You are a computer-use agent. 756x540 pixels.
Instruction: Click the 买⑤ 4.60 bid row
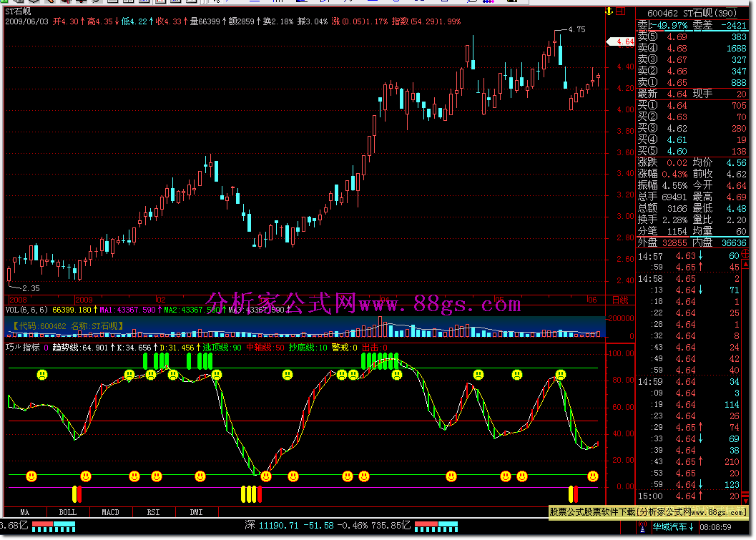click(692, 151)
